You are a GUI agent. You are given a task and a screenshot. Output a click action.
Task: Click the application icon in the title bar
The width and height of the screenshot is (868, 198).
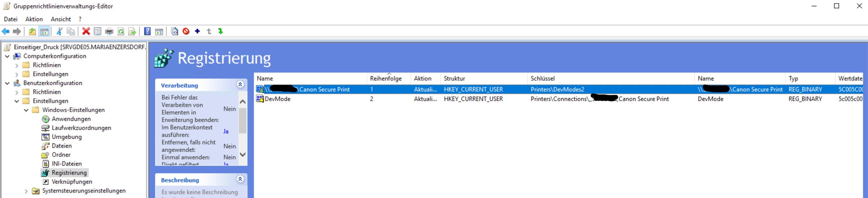tap(7, 6)
